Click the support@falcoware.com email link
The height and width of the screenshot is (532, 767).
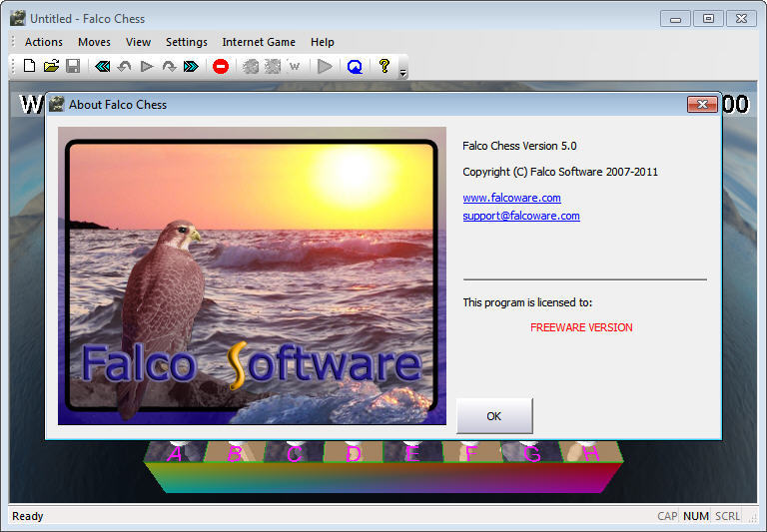pos(521,216)
